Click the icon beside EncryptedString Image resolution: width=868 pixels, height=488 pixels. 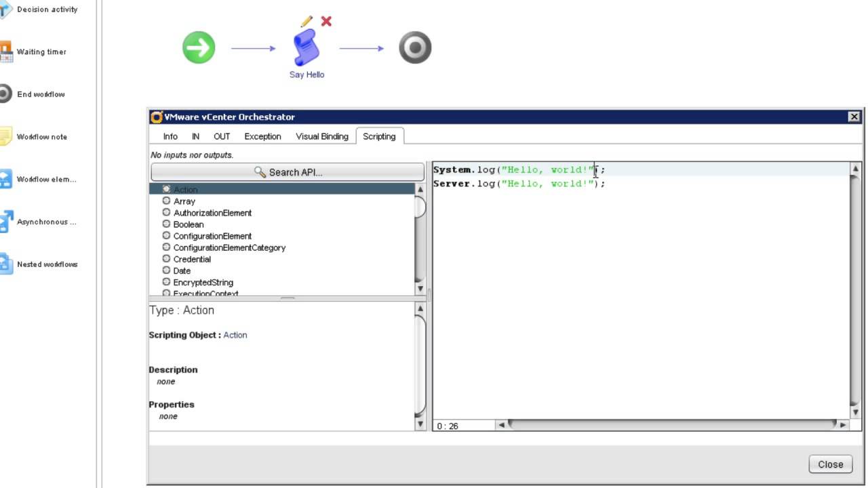tap(166, 281)
